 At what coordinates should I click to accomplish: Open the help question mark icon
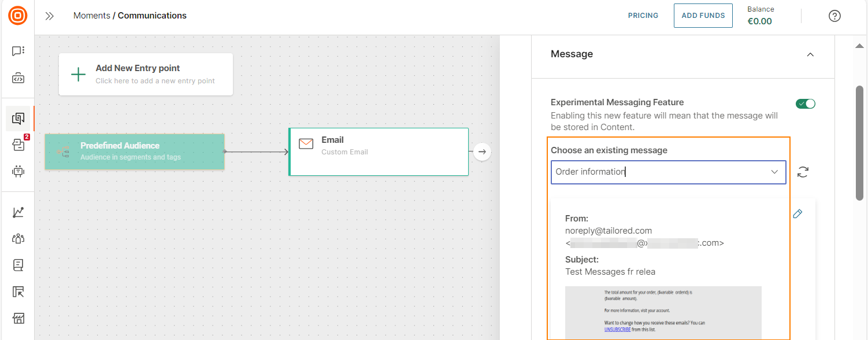tap(834, 16)
